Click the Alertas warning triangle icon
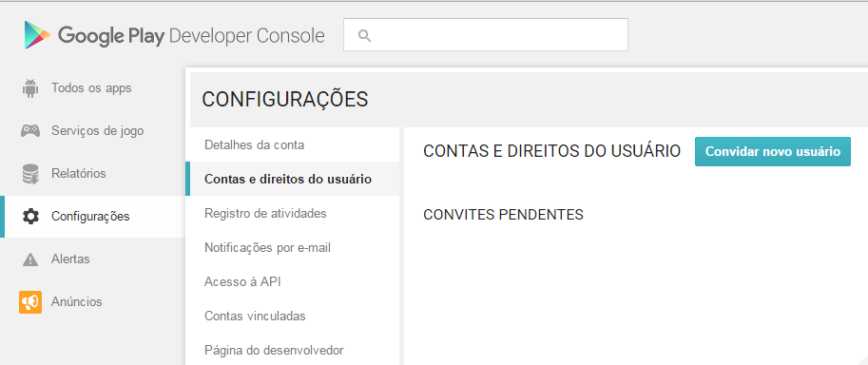Viewport: 868px width, 365px height. pos(29,259)
